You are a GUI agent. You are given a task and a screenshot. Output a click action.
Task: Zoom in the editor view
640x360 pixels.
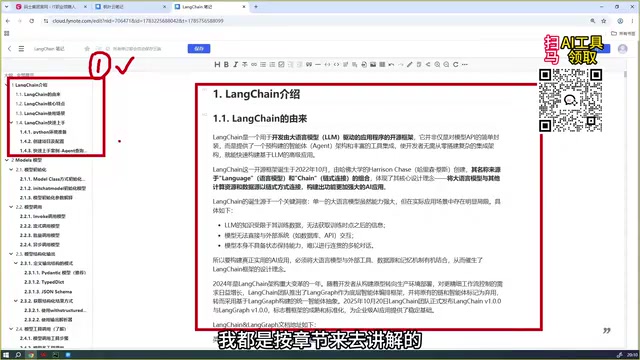(437, 64)
